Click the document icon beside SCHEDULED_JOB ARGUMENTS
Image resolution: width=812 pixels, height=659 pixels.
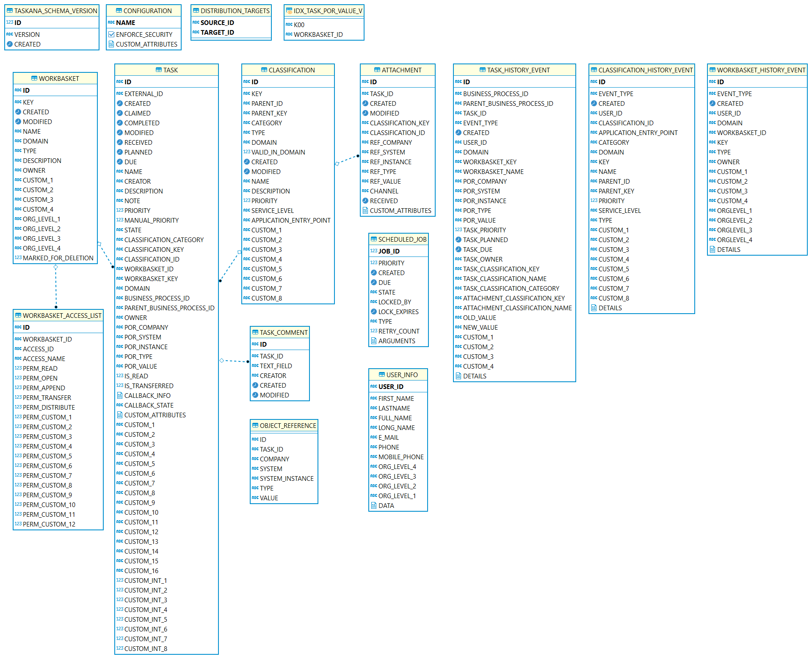click(374, 341)
